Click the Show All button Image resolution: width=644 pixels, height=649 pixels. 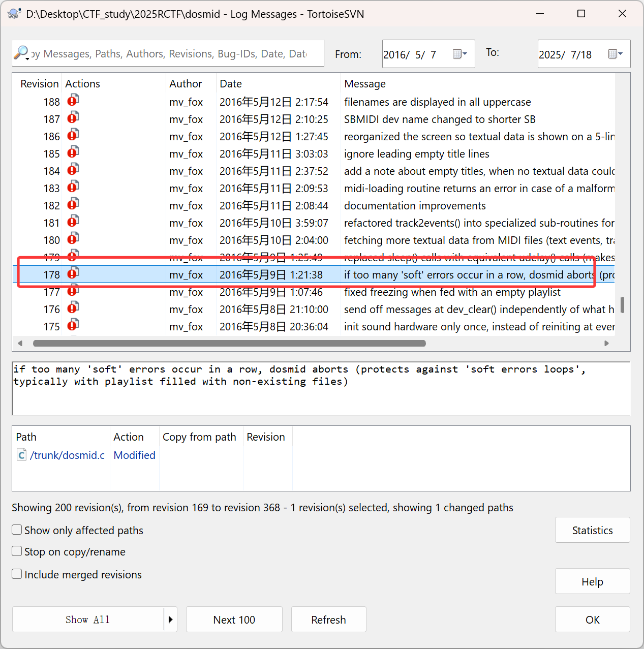click(x=88, y=619)
